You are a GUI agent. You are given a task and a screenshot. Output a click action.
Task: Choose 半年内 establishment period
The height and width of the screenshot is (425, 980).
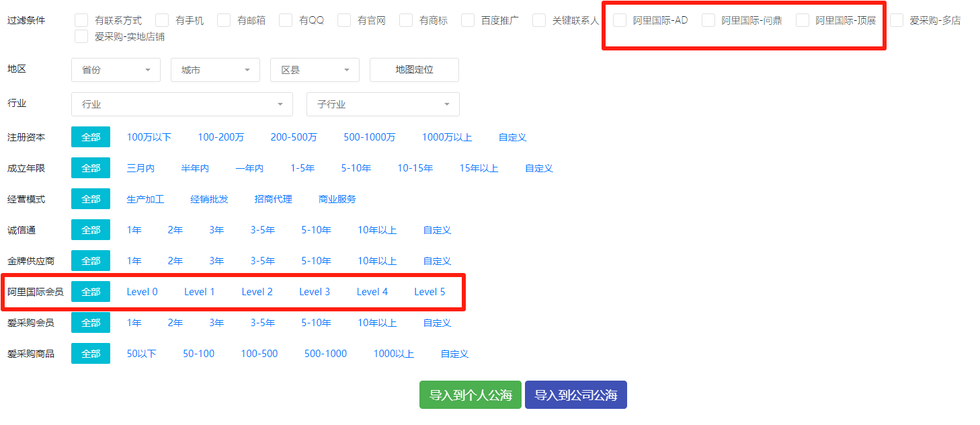pyautogui.click(x=195, y=168)
